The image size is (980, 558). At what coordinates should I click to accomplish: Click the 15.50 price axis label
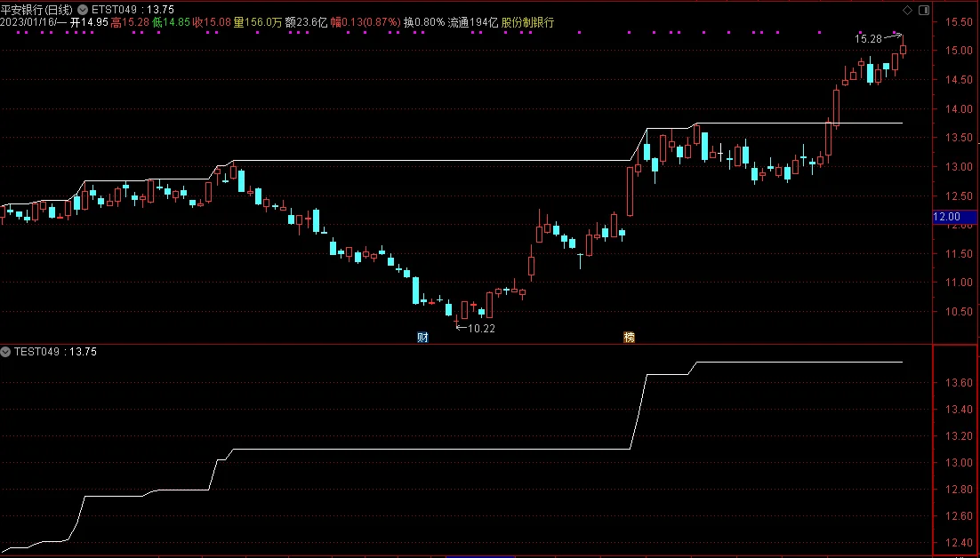(958, 22)
